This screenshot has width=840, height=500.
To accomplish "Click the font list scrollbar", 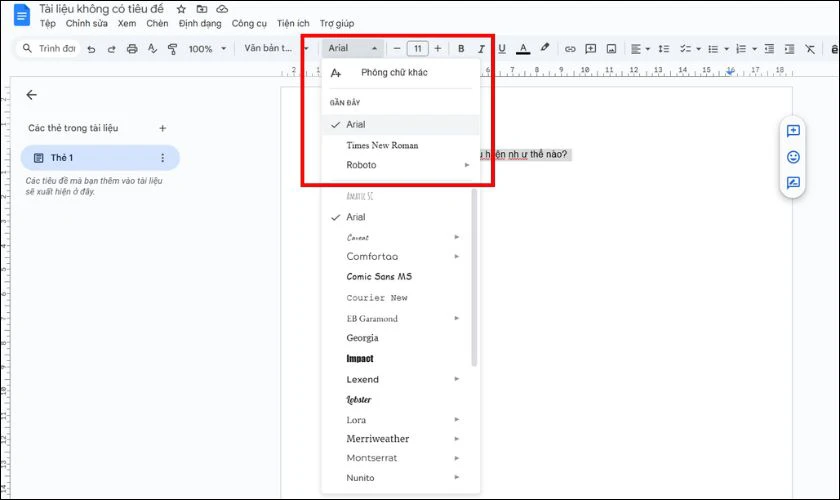I will coord(474,278).
